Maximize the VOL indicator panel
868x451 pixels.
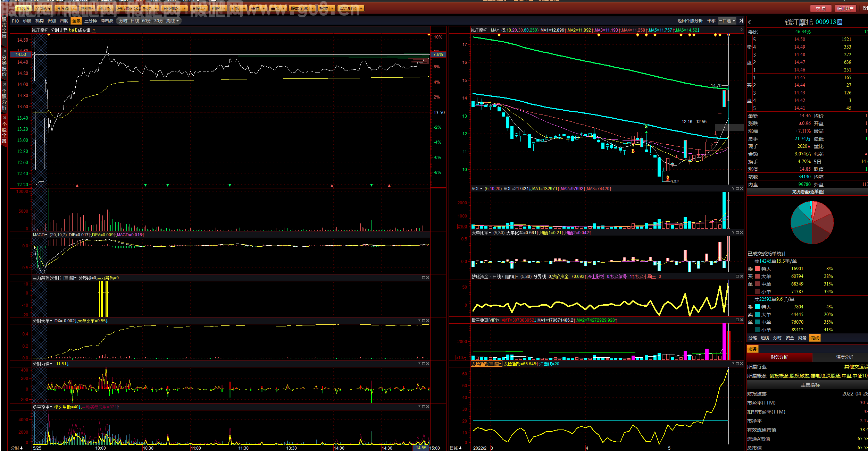pyautogui.click(x=737, y=189)
